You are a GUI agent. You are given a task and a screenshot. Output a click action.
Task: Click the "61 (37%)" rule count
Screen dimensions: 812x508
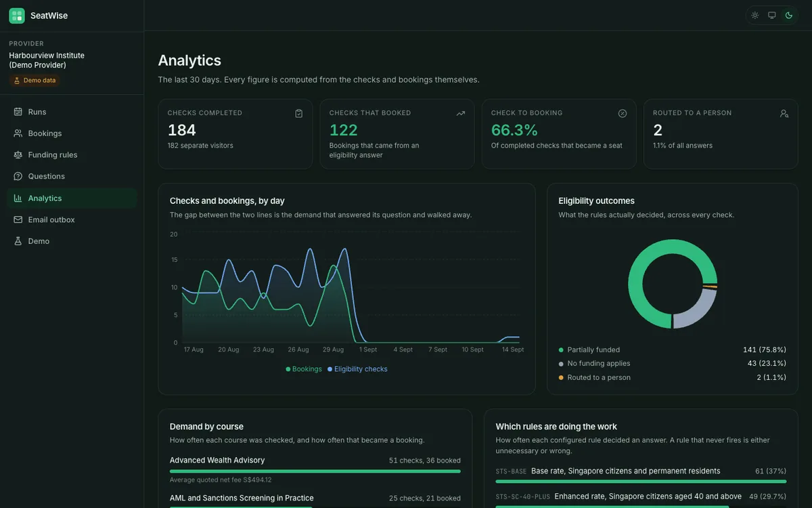pyautogui.click(x=771, y=471)
